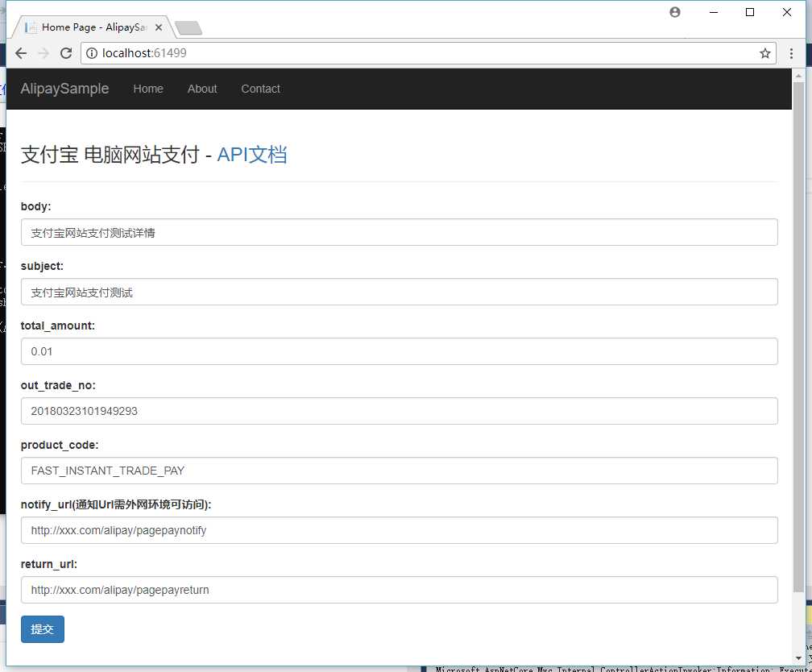Close the browser window

pyautogui.click(x=786, y=12)
